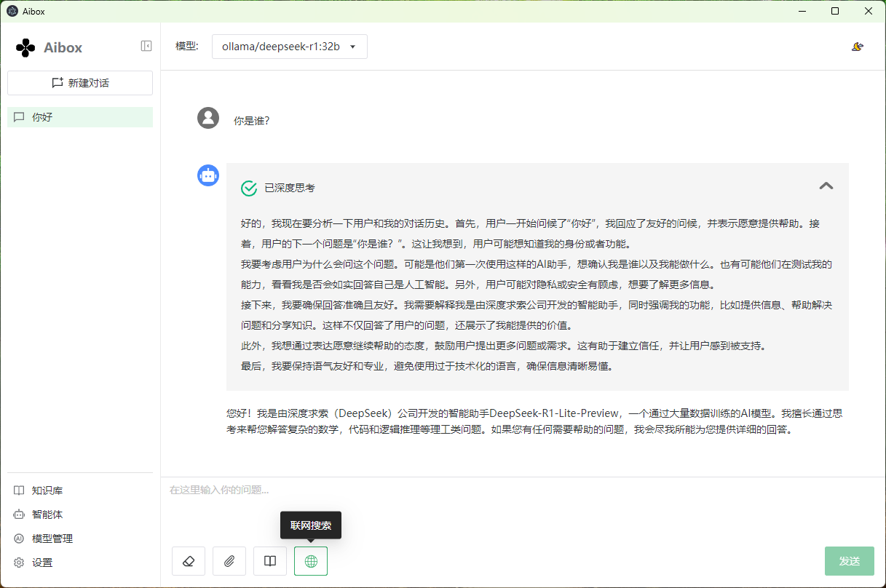Collapse the sidebar with the panel icon

(x=146, y=46)
